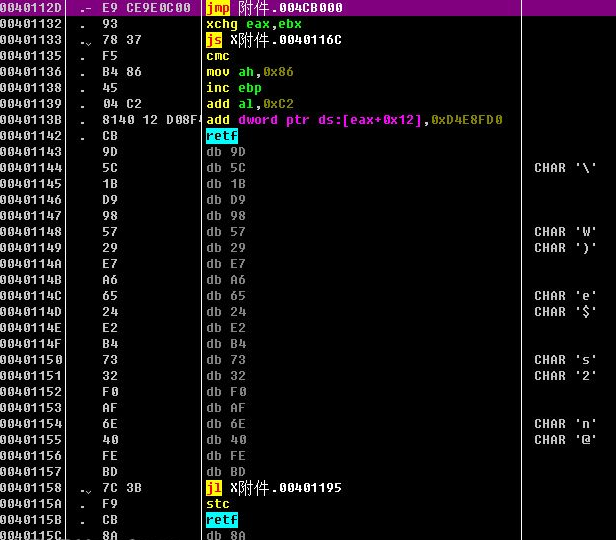Viewport: 616px width, 540px height.
Task: Click the CHAR '2' comment
Action: (x=565, y=376)
